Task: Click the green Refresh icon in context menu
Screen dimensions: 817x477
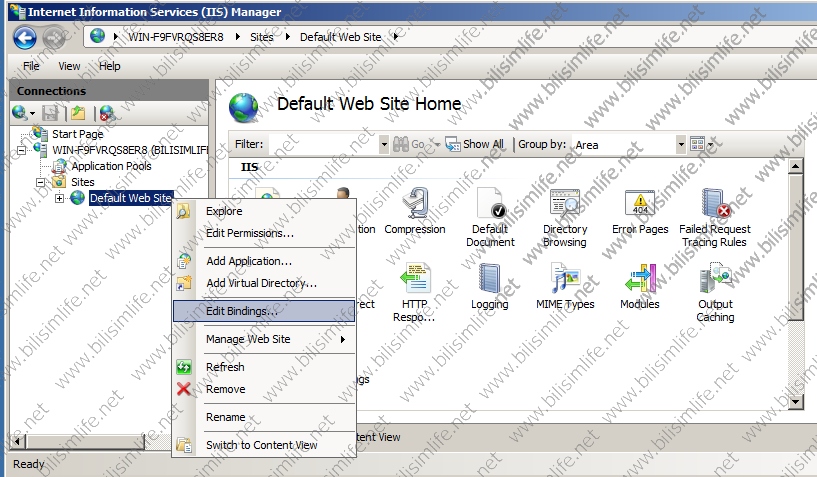Action: 183,367
